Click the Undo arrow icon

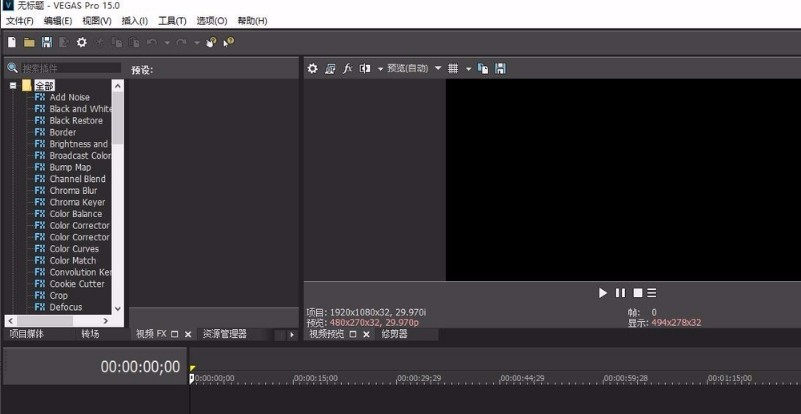pos(152,42)
